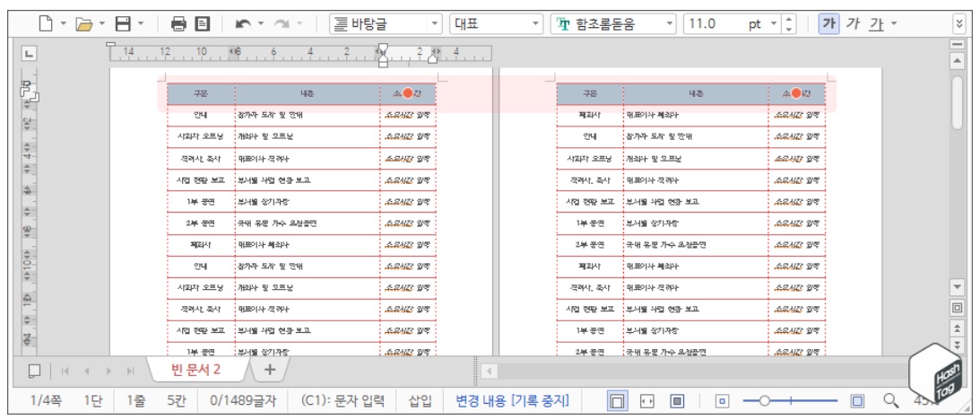Expand hidden toolbar items with double chevron

click(960, 24)
